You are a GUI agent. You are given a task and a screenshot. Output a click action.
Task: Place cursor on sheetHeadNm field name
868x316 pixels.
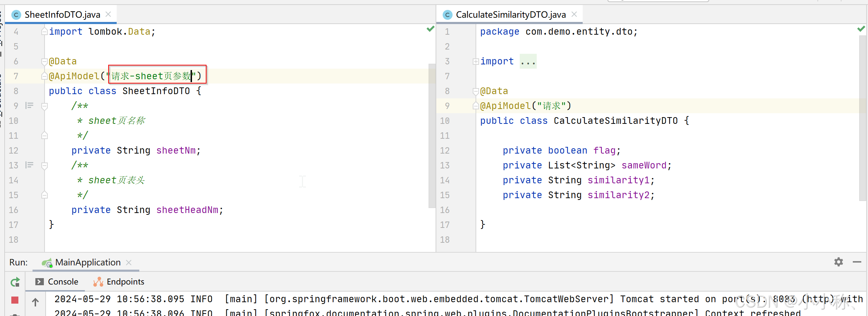[187, 210]
